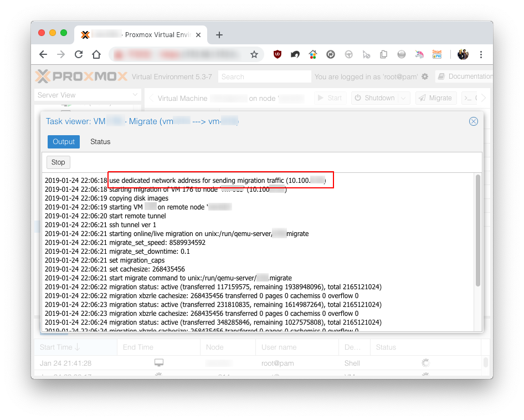This screenshot has height=420, width=524.
Task: Open the browser profile avatar
Action: point(463,54)
